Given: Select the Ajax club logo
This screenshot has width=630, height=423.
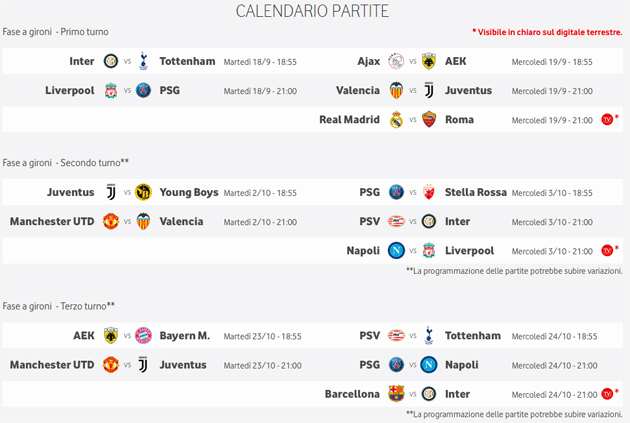Looking at the screenshot, I should click(396, 61).
